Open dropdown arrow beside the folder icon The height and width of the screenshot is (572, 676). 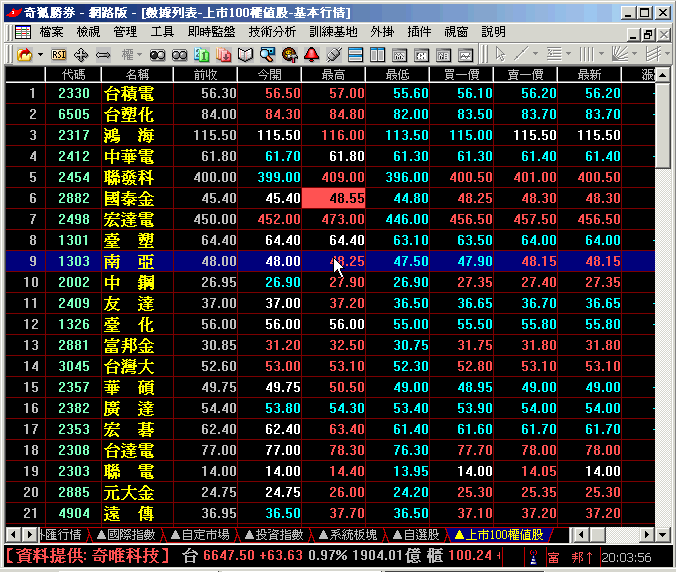point(41,55)
